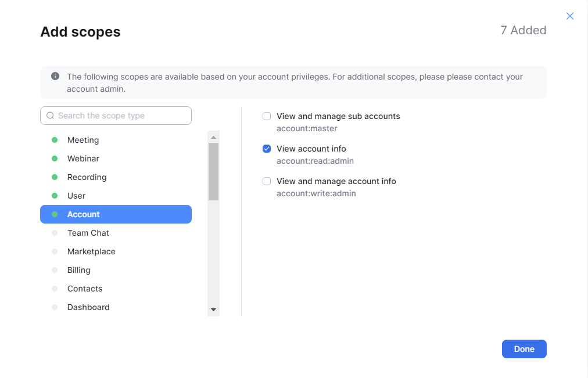Click the info icon in the notice banner

coord(55,76)
